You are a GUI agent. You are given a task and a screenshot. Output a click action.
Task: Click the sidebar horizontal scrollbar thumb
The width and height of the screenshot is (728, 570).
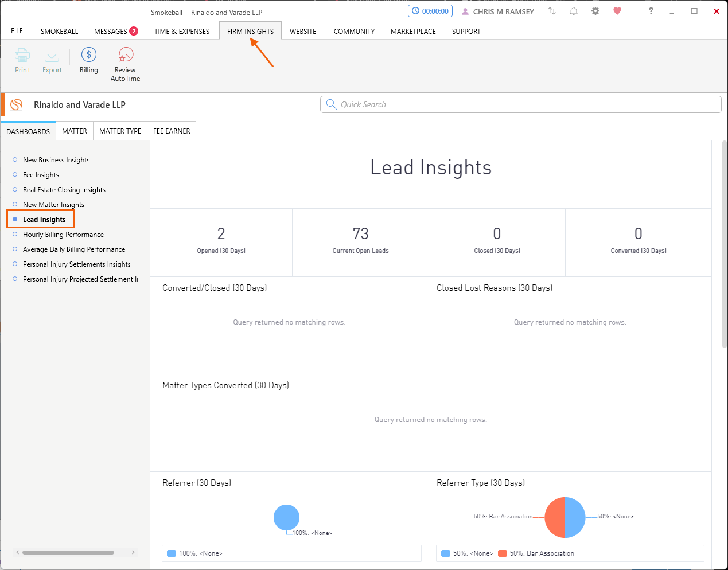pos(68,552)
